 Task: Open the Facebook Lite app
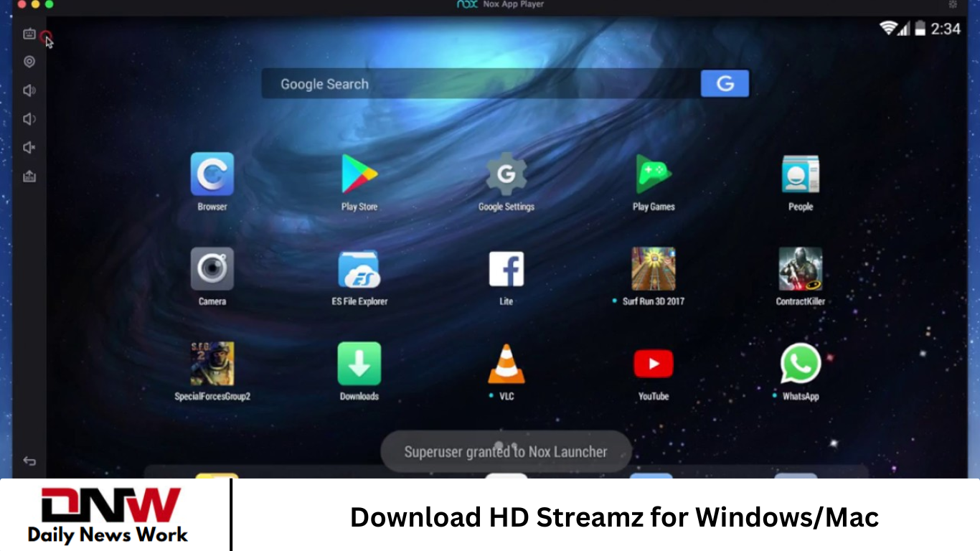point(507,269)
